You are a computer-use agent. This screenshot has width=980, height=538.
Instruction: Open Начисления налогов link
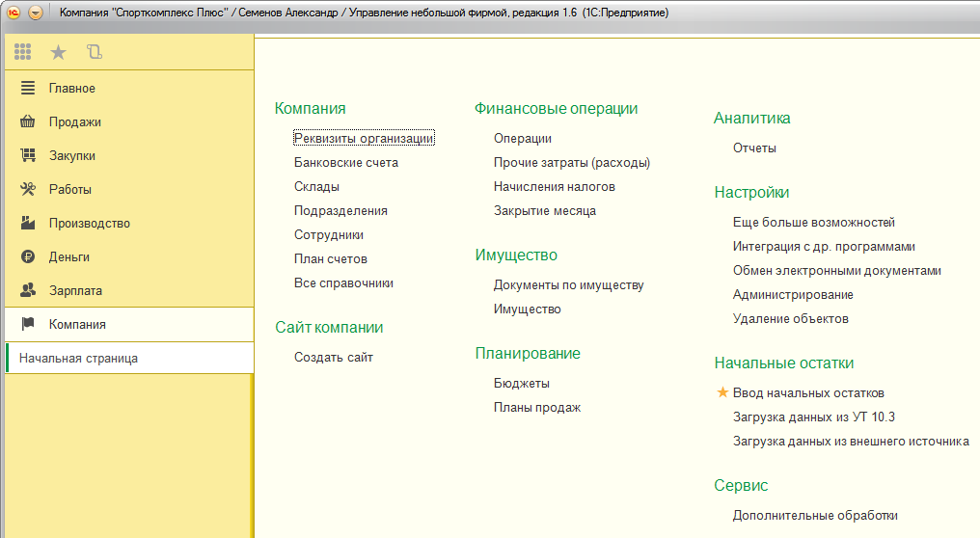coord(555,186)
